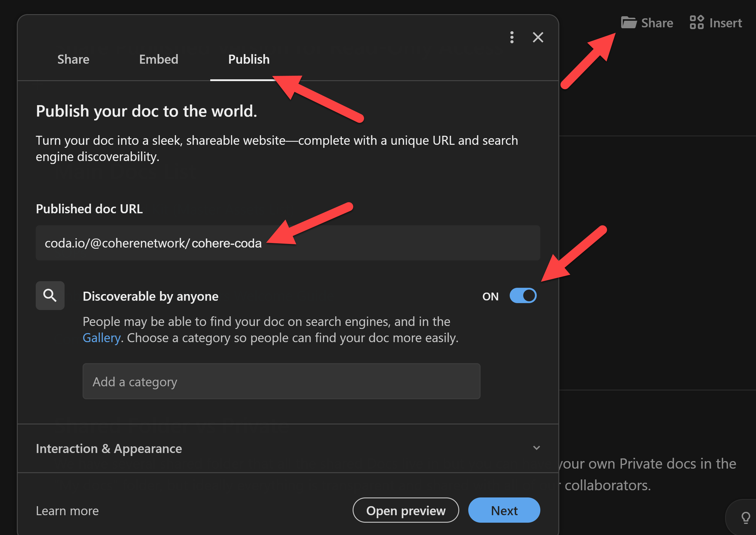The image size is (756, 535).
Task: Open the Gallery link
Action: point(102,338)
